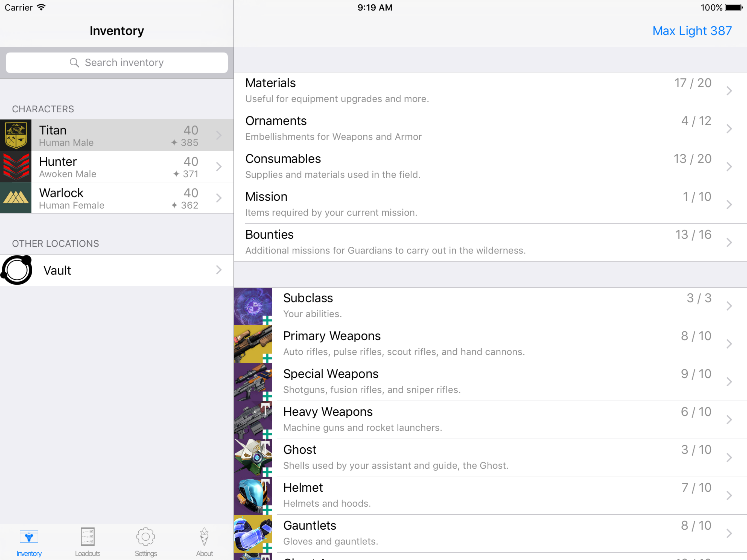Open the Materials category
This screenshot has width=747, height=560.
pos(490,91)
